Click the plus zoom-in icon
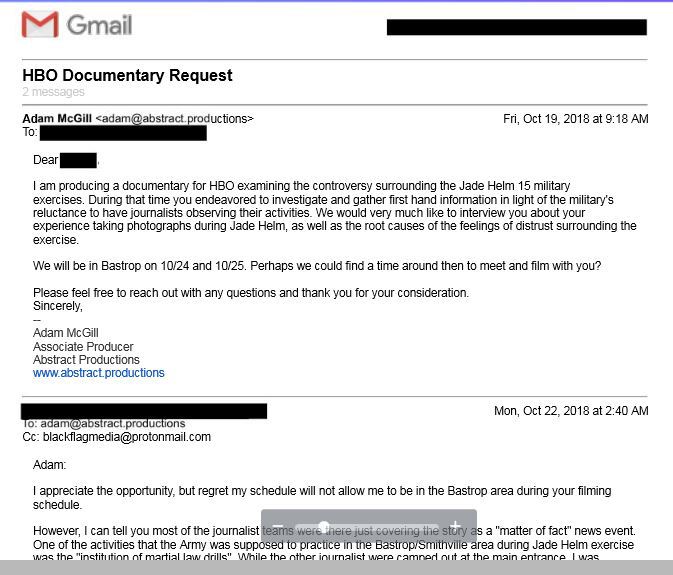Image resolution: width=673 pixels, height=575 pixels. click(x=455, y=526)
